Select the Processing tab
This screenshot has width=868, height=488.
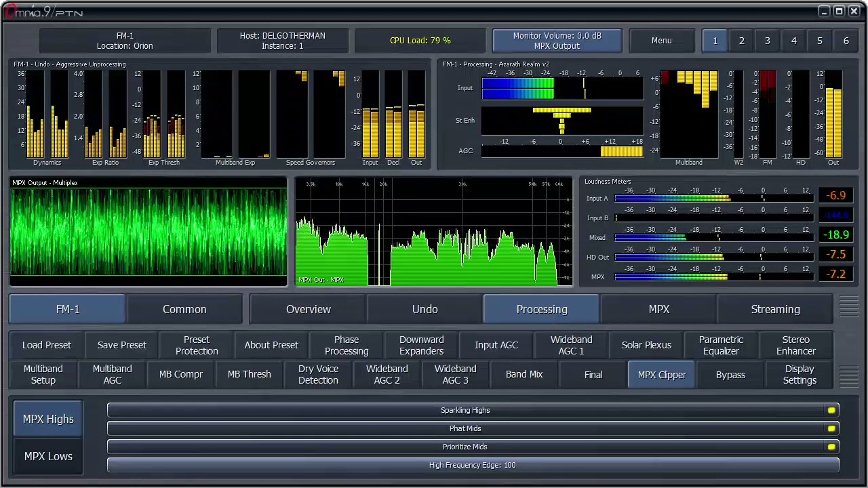[x=542, y=309]
